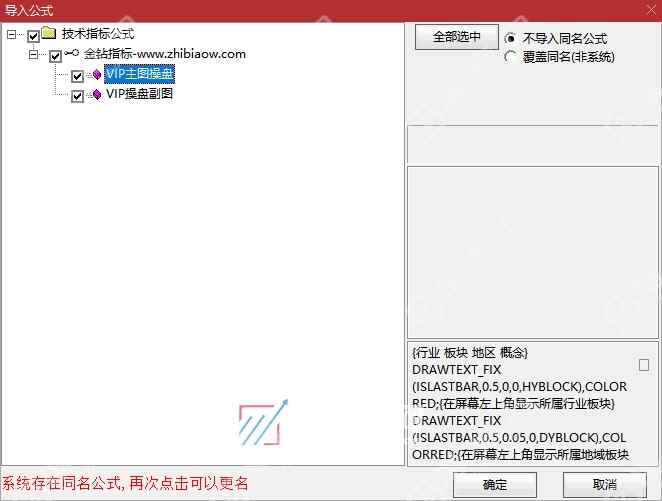Screen dimensions: 662x501
Task: Click the purple formula icon of VIP主图操盘
Action: point(97,75)
